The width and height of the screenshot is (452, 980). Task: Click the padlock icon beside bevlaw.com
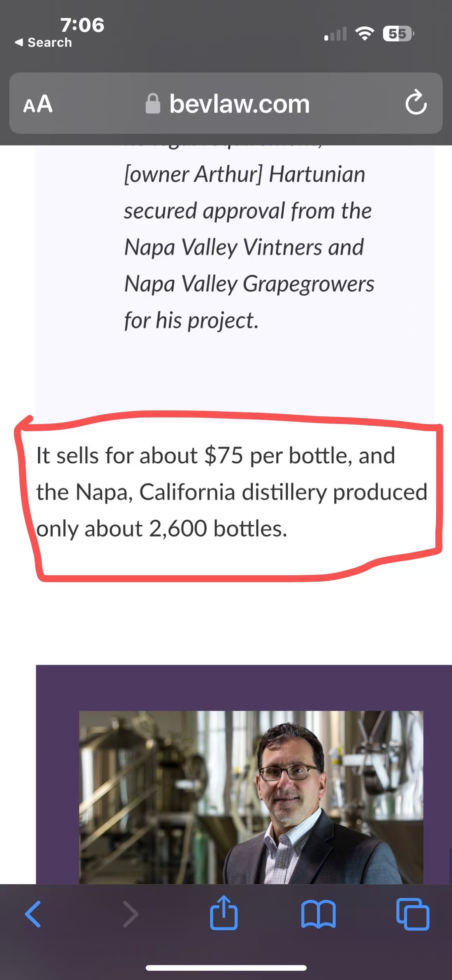153,104
